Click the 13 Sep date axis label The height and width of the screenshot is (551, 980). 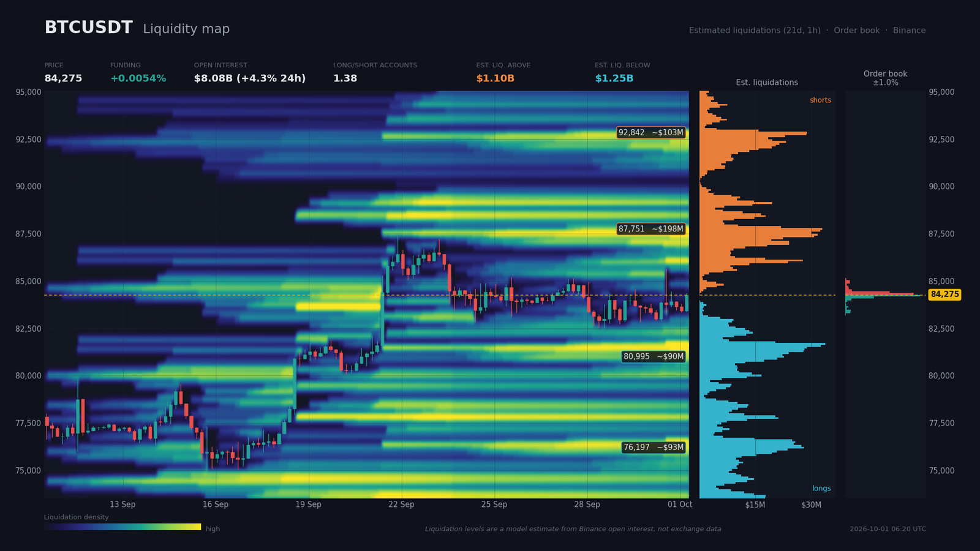click(x=123, y=504)
